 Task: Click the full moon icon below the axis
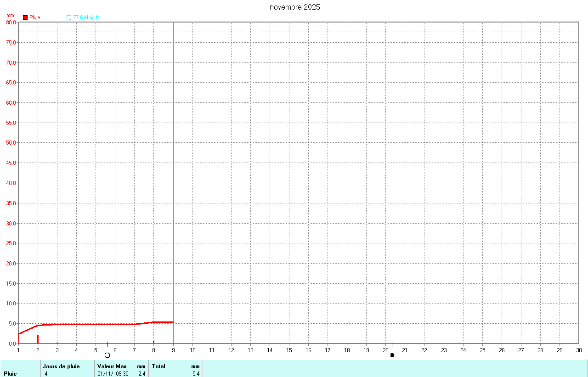(x=107, y=355)
